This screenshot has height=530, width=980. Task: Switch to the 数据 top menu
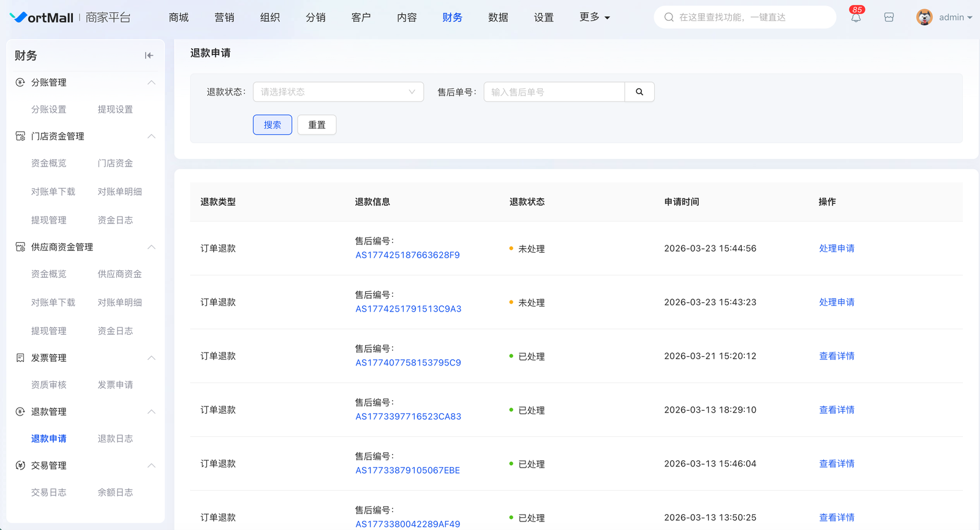[x=498, y=17]
